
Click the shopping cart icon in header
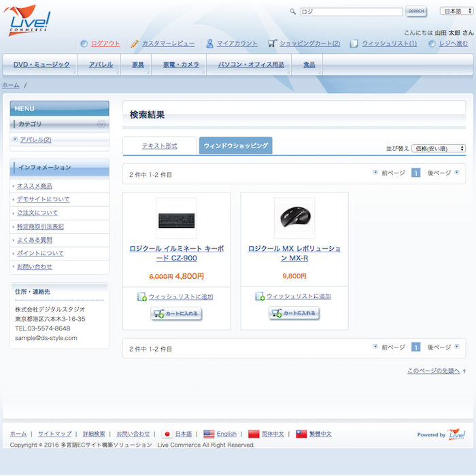(x=272, y=44)
